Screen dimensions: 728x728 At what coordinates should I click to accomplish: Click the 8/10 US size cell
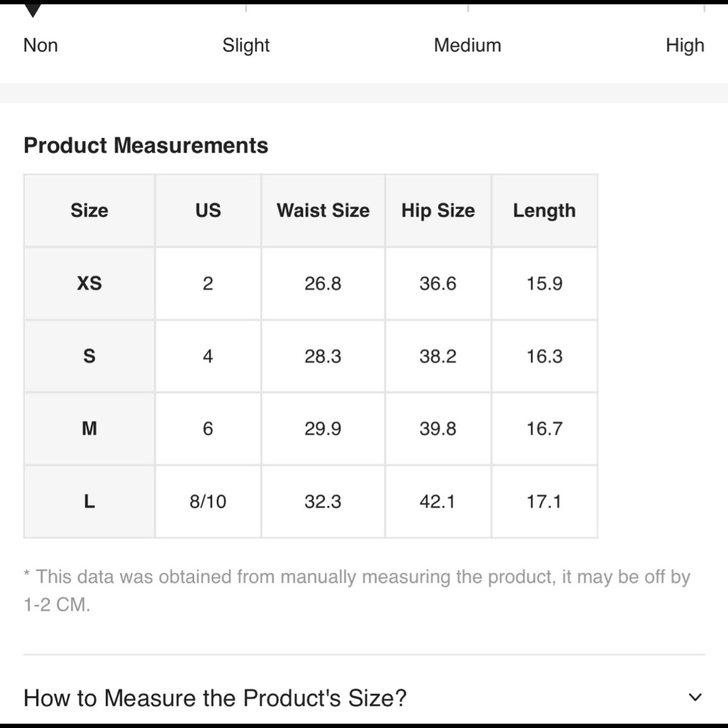coord(208,502)
